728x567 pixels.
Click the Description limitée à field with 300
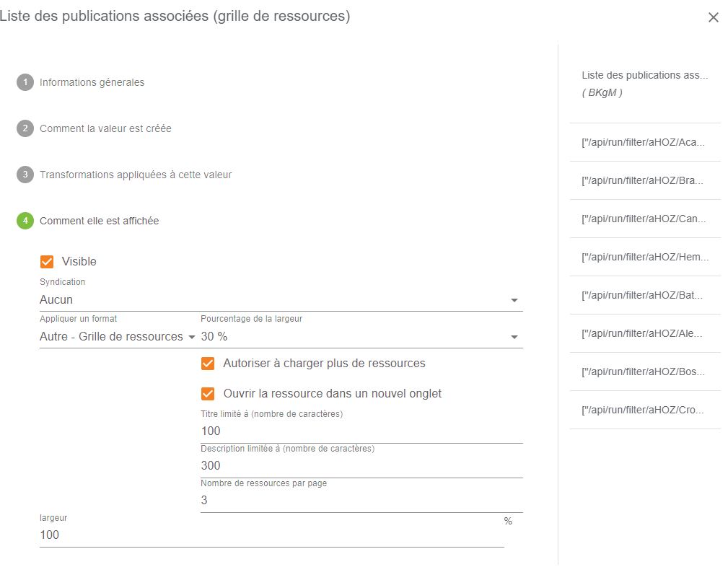coord(361,466)
